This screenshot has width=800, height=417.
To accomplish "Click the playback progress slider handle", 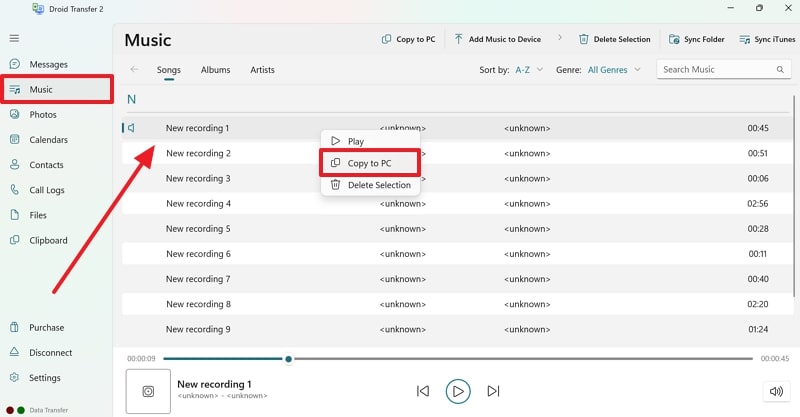I will click(x=288, y=359).
